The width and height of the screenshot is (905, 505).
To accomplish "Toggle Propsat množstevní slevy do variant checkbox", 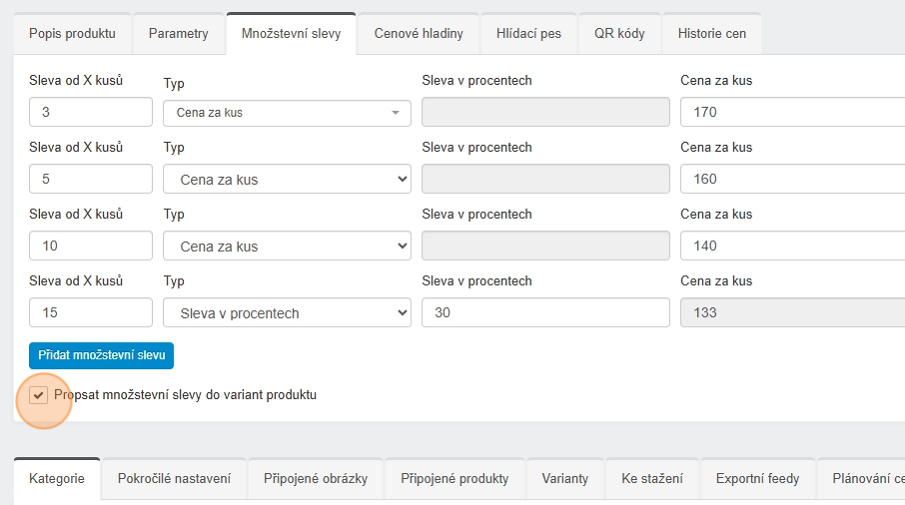I will pyautogui.click(x=39, y=395).
